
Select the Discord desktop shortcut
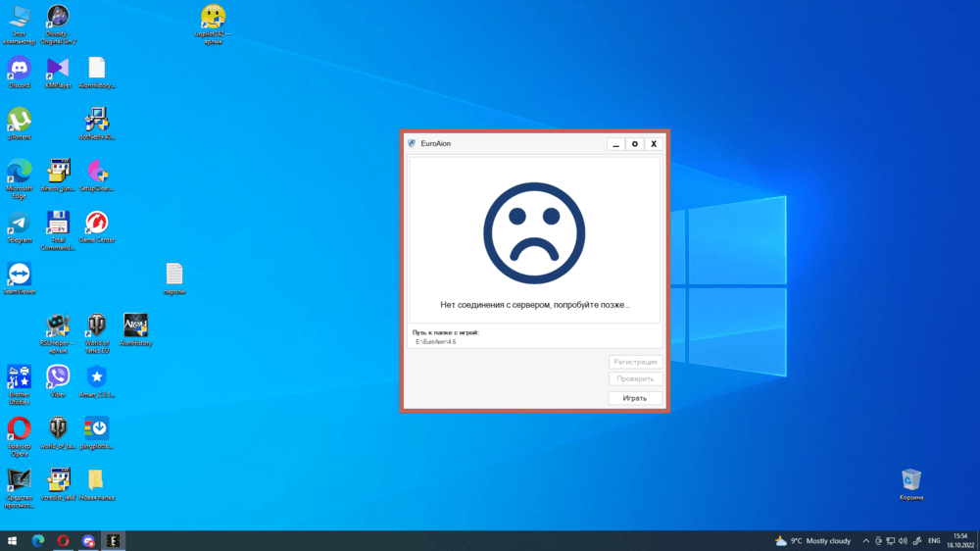(20, 69)
